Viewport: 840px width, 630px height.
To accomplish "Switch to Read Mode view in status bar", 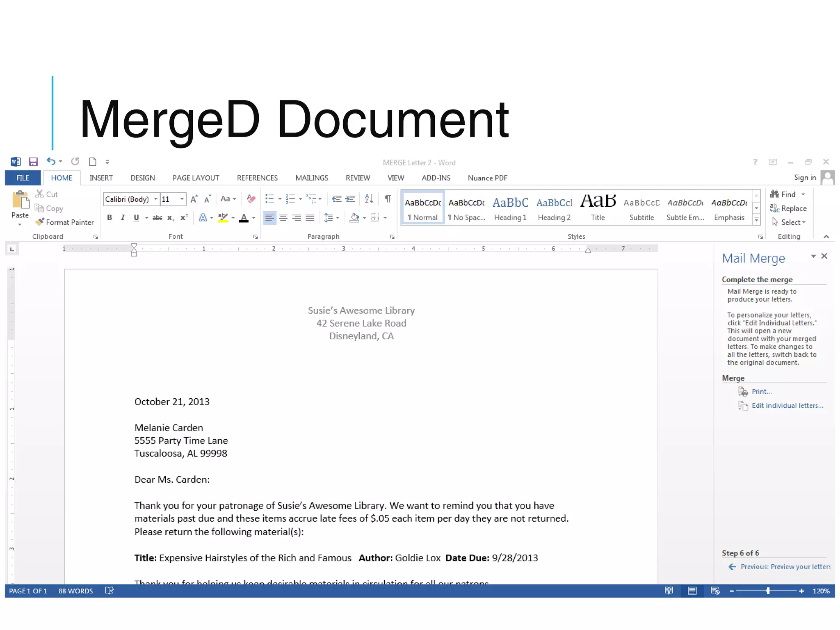I will (x=669, y=591).
